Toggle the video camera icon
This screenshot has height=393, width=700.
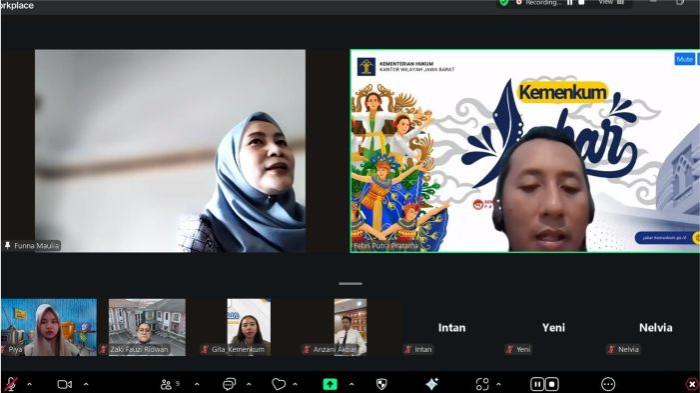[65, 384]
